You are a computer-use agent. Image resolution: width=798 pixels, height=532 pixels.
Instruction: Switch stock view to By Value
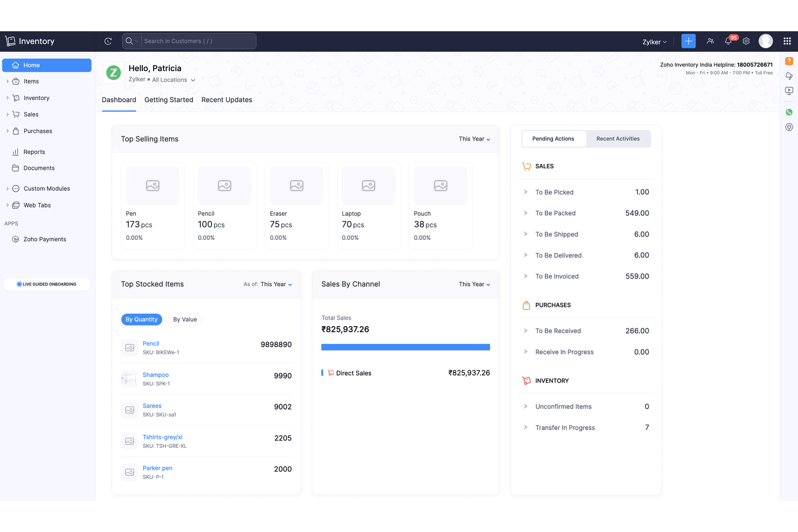(185, 319)
